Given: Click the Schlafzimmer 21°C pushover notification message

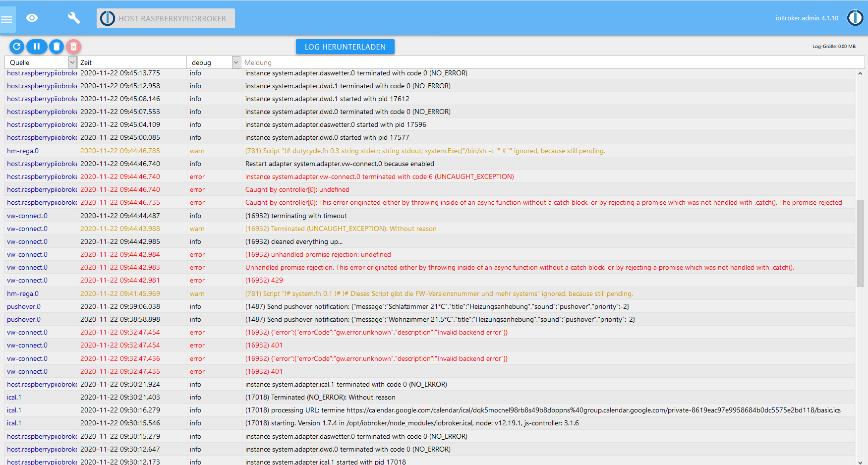Looking at the screenshot, I should 437,306.
